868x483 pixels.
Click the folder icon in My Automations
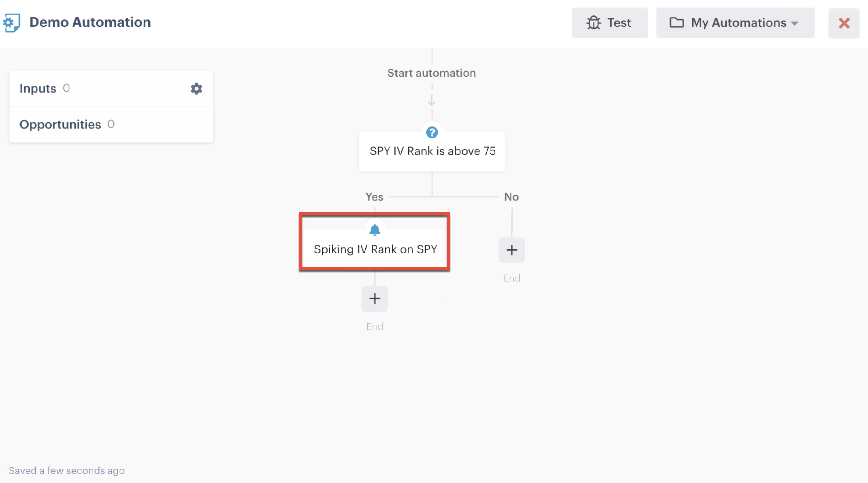click(x=676, y=23)
